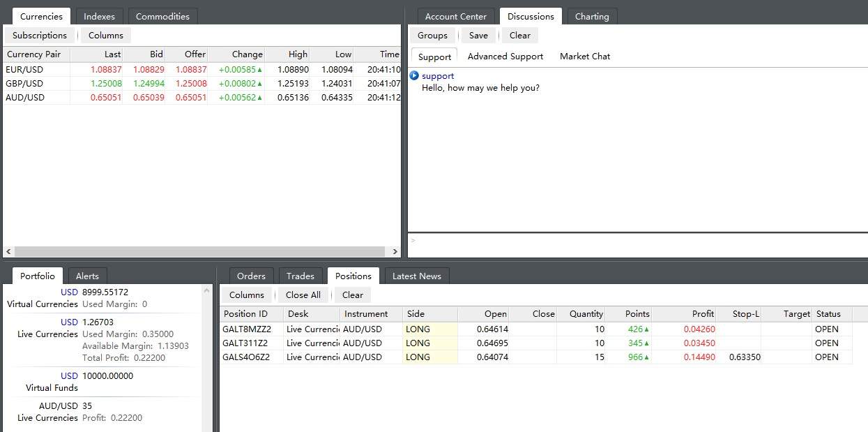Click points arrow for position GALS4O6Z2
Viewport: 868px width, 432px height.
click(646, 357)
